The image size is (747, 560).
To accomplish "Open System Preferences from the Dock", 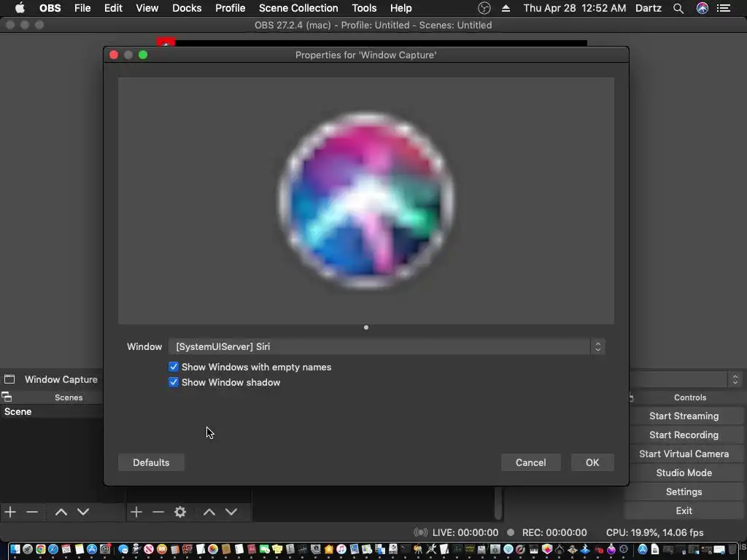I will pos(105,549).
